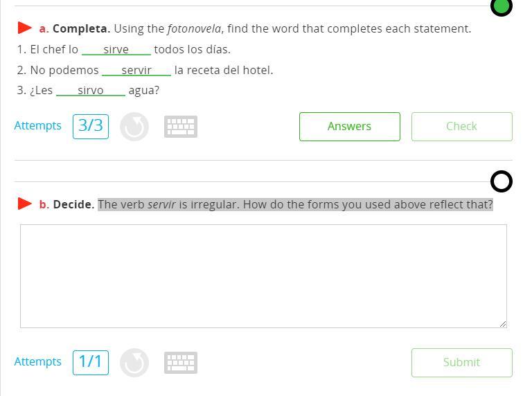Show the Answers for Completa
The height and width of the screenshot is (396, 532).
pos(350,127)
